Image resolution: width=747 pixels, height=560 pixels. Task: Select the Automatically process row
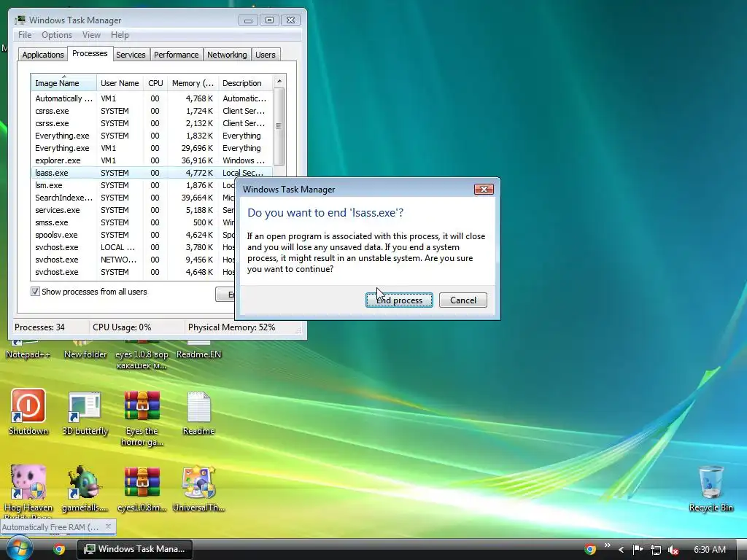click(152, 98)
